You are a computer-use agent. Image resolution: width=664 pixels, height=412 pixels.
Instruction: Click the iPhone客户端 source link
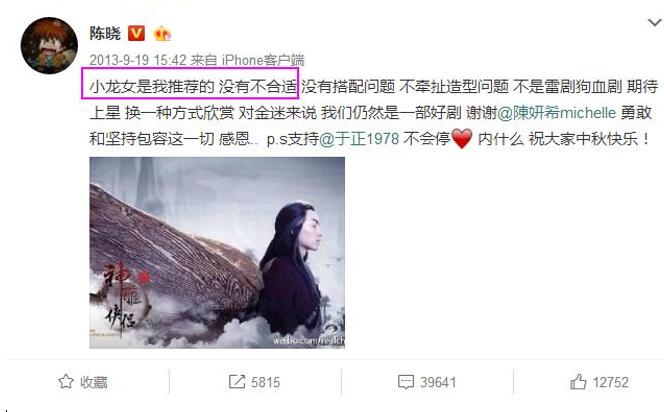click(263, 60)
